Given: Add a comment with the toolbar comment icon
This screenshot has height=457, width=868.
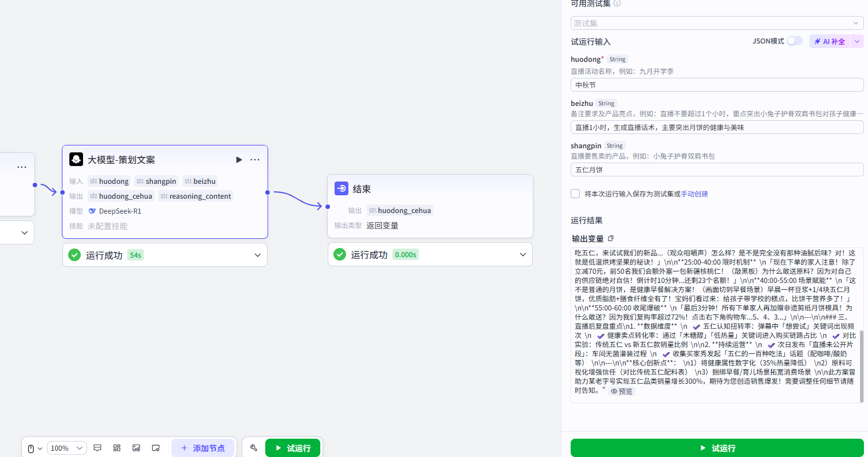Looking at the screenshot, I should point(97,448).
